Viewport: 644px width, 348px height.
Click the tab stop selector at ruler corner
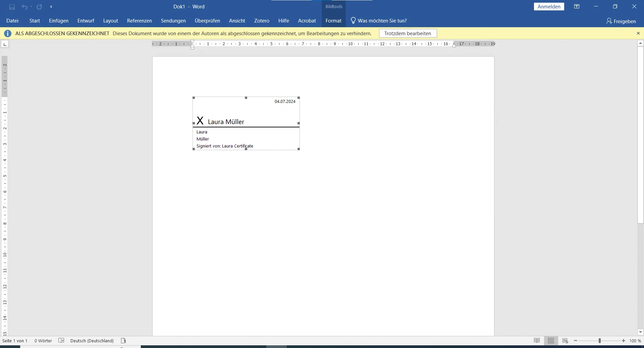coord(5,44)
